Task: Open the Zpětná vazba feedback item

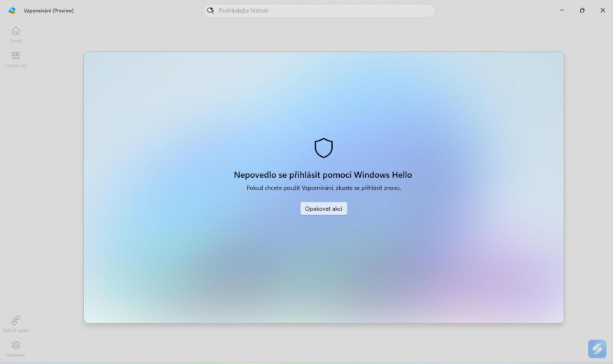Action: (15, 324)
